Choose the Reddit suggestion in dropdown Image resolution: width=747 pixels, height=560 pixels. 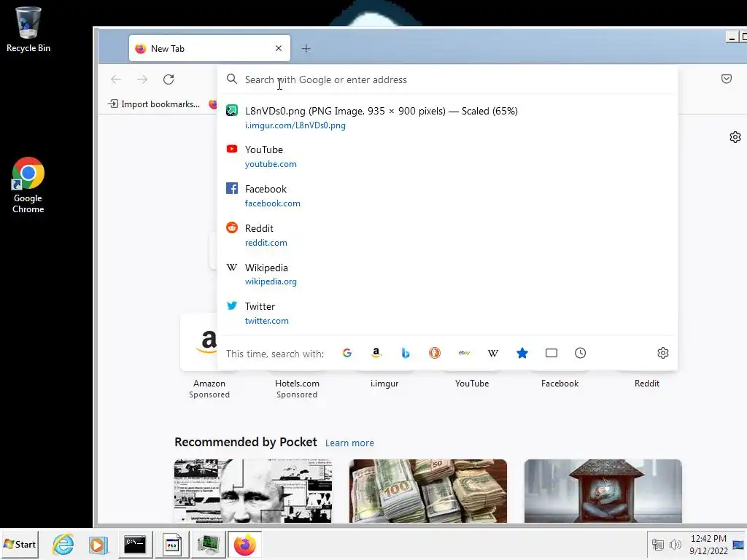coord(448,236)
